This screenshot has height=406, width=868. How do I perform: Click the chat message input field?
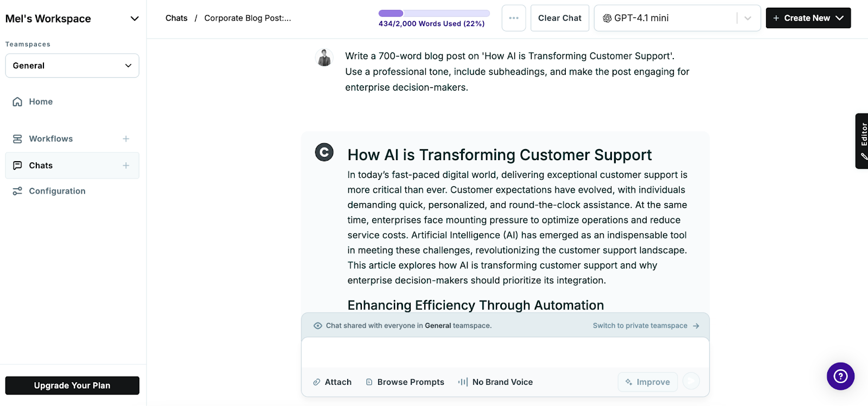point(505,353)
